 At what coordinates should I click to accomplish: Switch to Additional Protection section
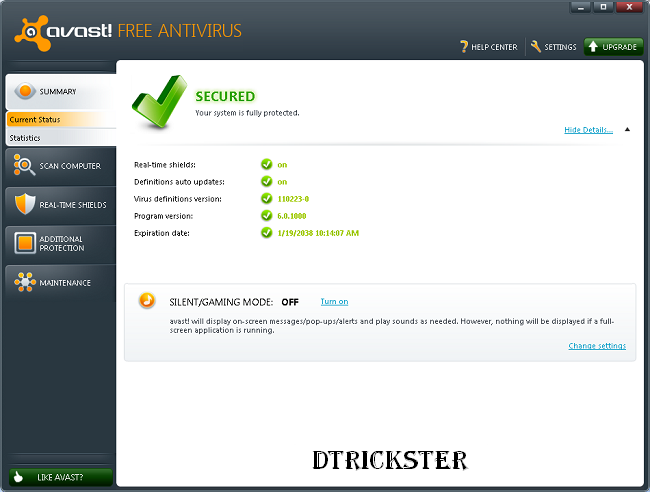coord(61,244)
